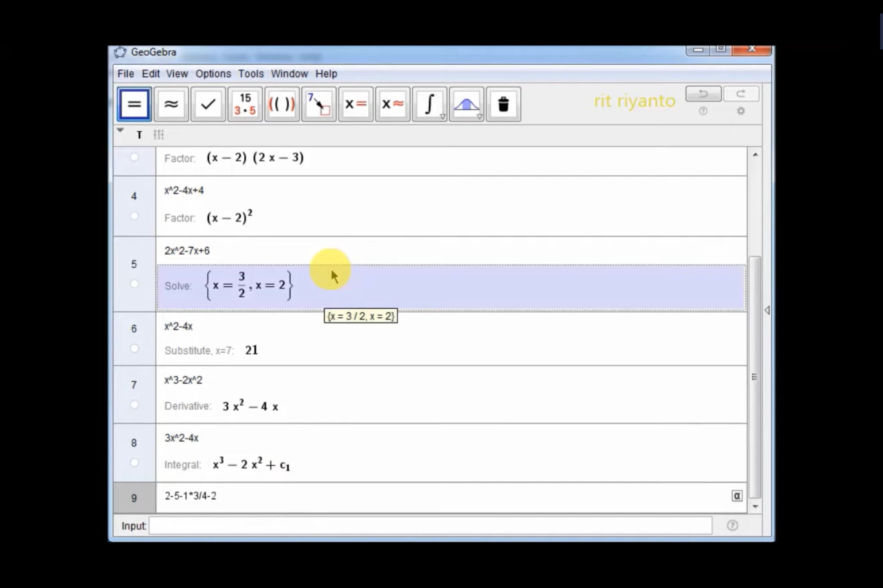Viewport: 883px width, 588px height.
Task: Click the Keep Input checkmark tool
Action: coord(208,104)
